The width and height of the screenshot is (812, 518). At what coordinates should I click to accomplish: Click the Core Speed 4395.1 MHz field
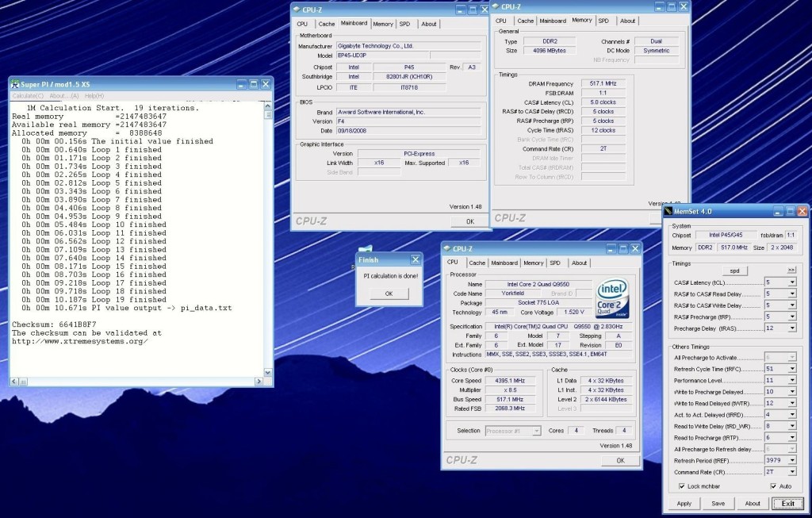[x=510, y=381]
